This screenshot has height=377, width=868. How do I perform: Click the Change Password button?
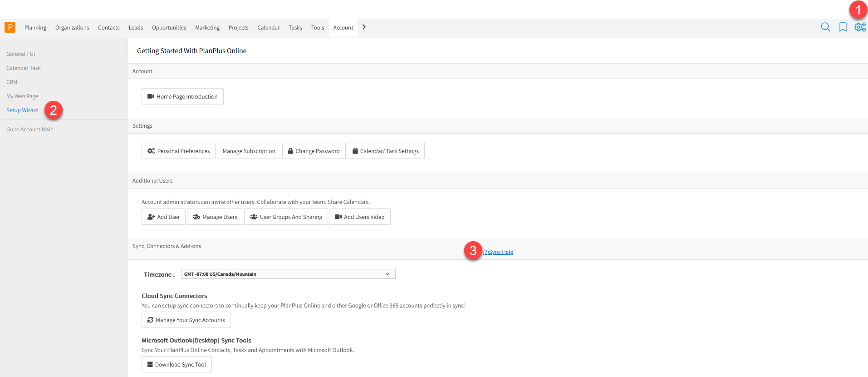[x=314, y=151]
